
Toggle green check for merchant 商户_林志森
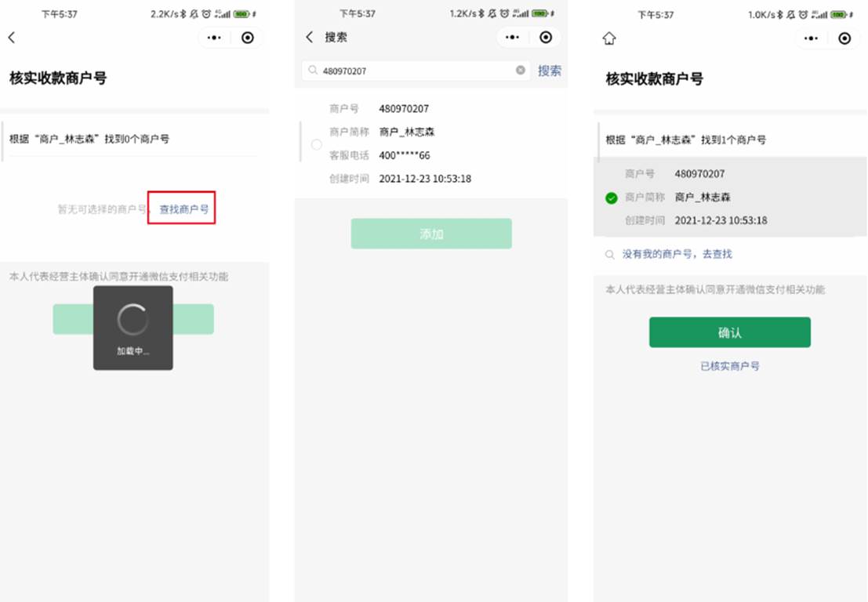pos(611,198)
